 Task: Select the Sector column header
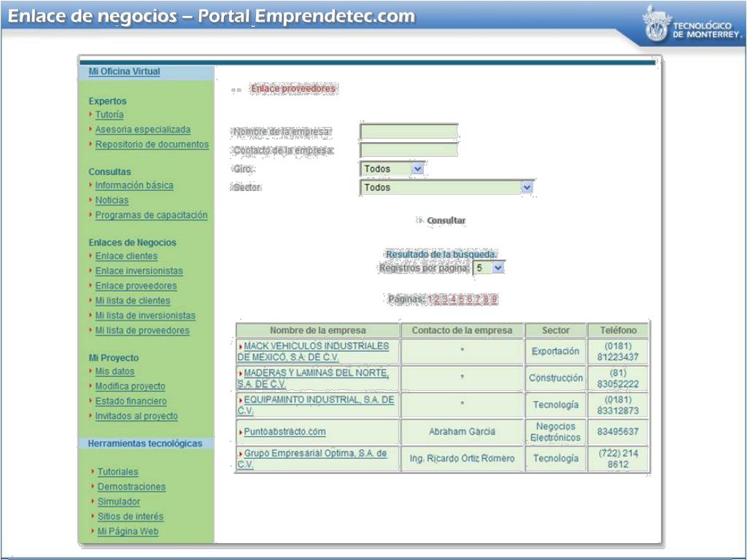(x=555, y=330)
